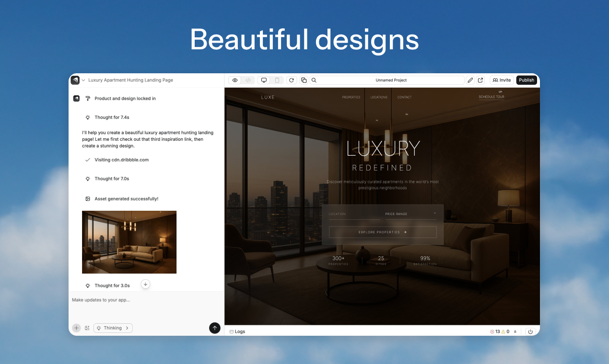Click the error count indicator showing 13

tap(495, 331)
